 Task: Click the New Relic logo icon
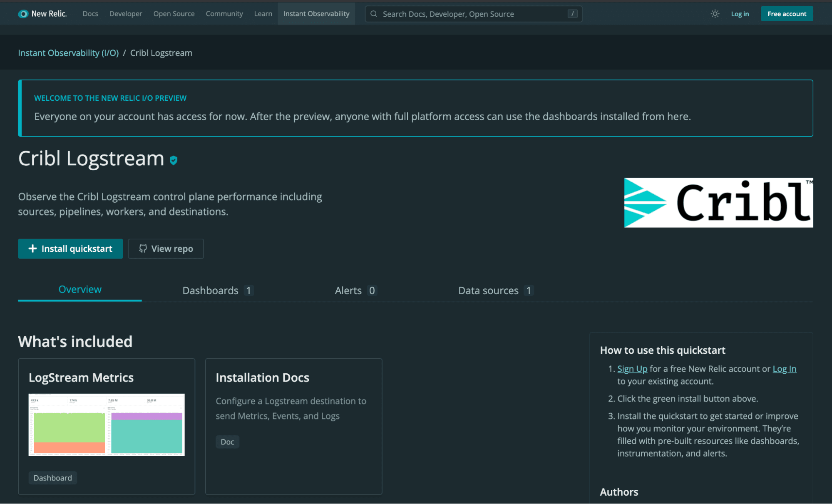23,14
